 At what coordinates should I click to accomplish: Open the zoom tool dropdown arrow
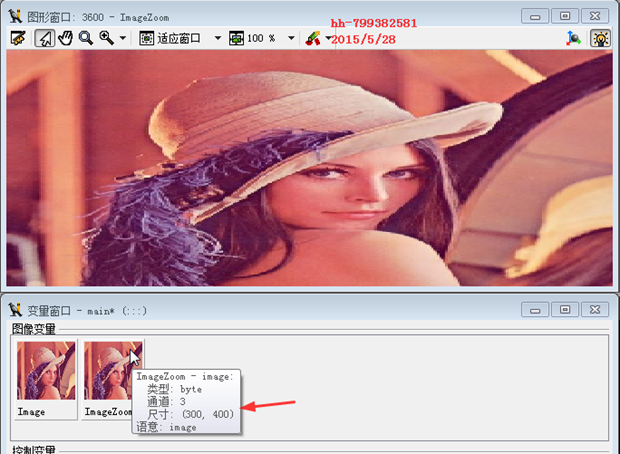(x=123, y=38)
